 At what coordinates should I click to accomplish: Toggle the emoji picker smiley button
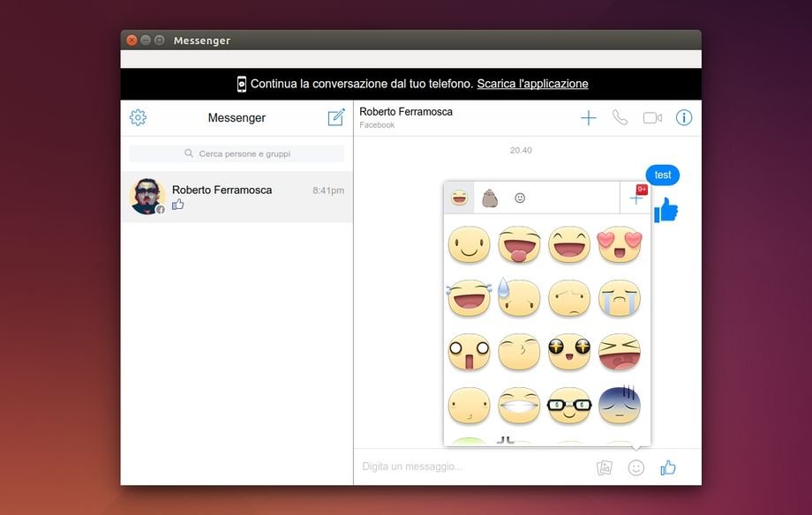(x=635, y=468)
